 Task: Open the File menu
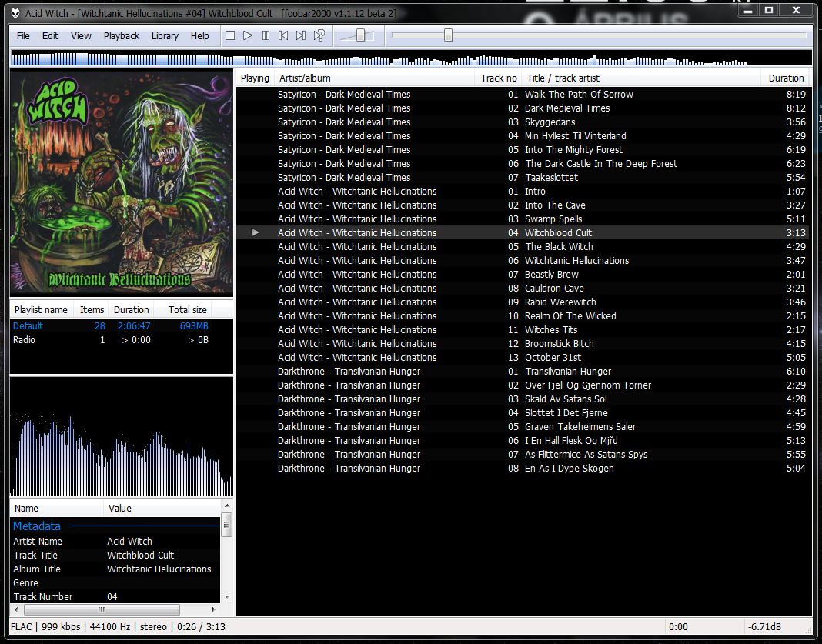pos(23,35)
